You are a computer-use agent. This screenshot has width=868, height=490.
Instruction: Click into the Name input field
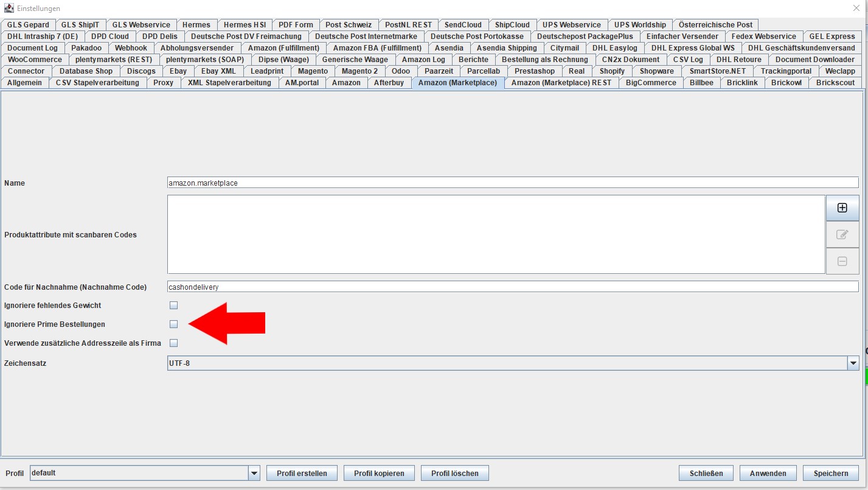(x=513, y=183)
